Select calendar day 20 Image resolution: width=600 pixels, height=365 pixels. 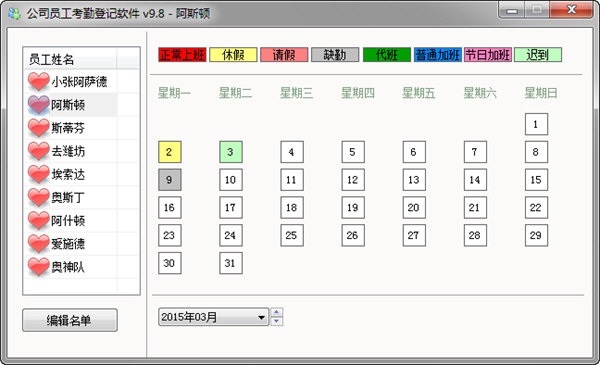pyautogui.click(x=414, y=207)
